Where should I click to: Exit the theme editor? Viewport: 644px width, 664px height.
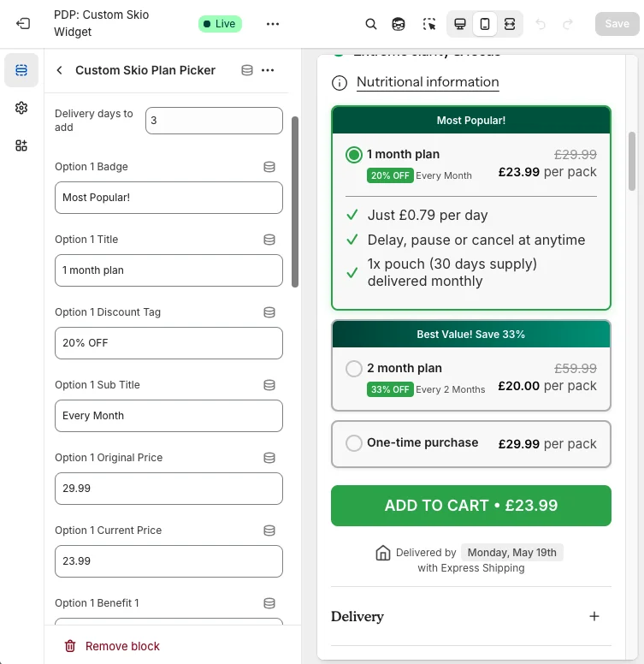point(23,24)
